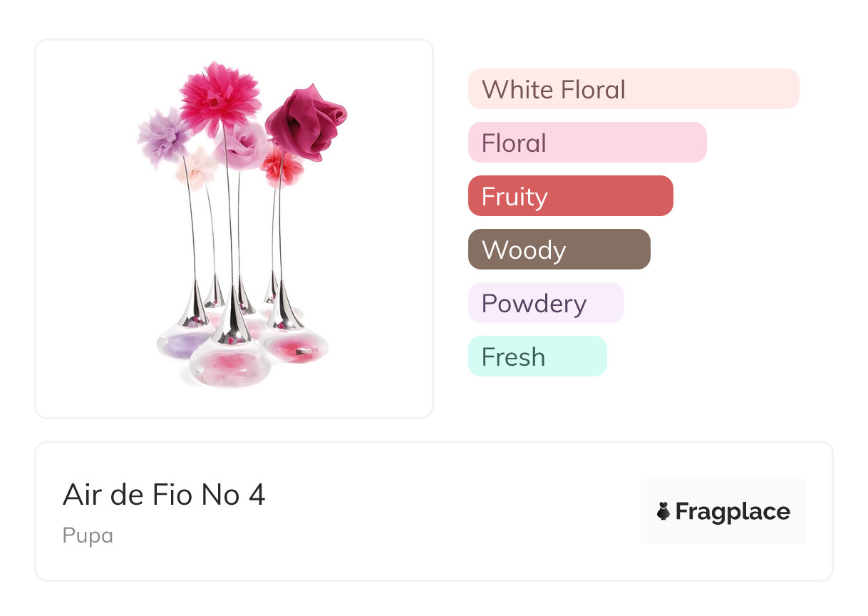
Task: Select the Powdery accord bar
Action: [545, 303]
